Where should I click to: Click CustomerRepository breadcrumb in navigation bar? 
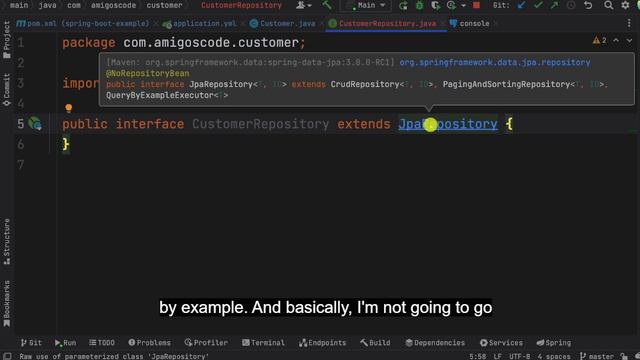[x=241, y=5]
